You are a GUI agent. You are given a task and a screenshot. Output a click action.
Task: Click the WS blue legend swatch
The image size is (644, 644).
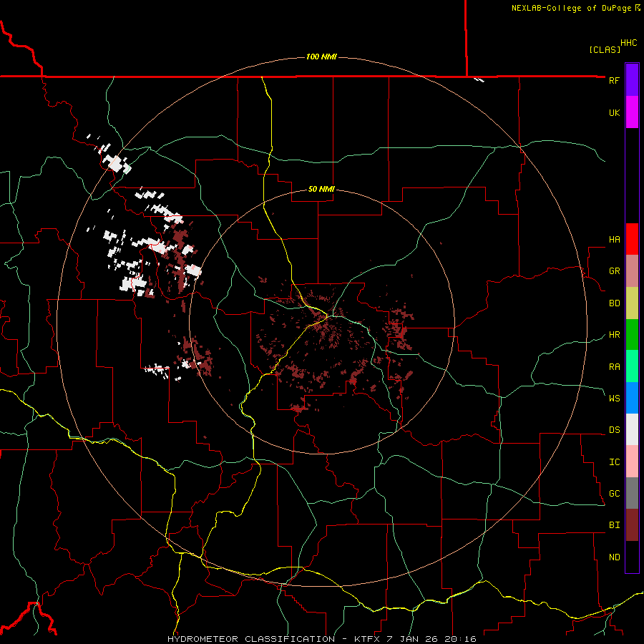pyautogui.click(x=632, y=398)
